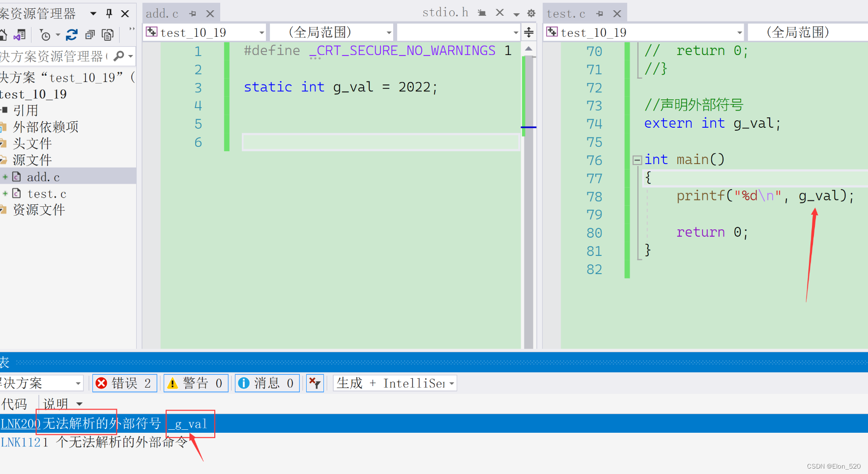Click the Collapse All icon in Solution Explorer

(x=90, y=35)
